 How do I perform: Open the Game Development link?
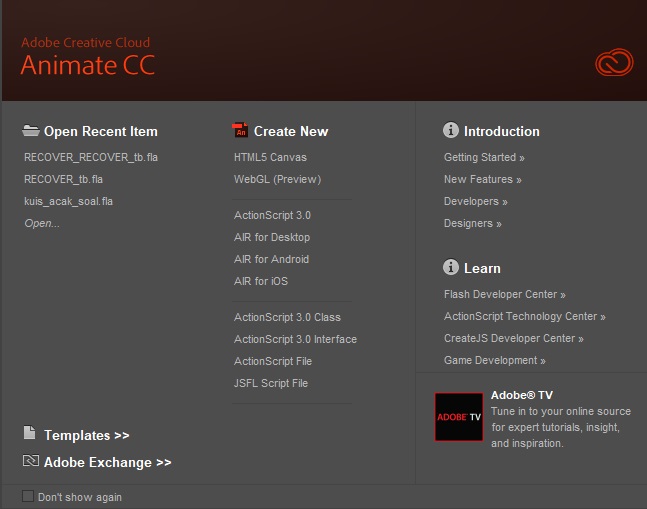[495, 360]
